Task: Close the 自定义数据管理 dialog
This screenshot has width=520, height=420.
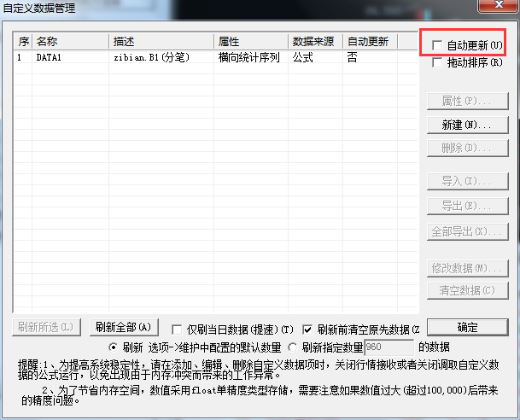Action: pyautogui.click(x=499, y=5)
